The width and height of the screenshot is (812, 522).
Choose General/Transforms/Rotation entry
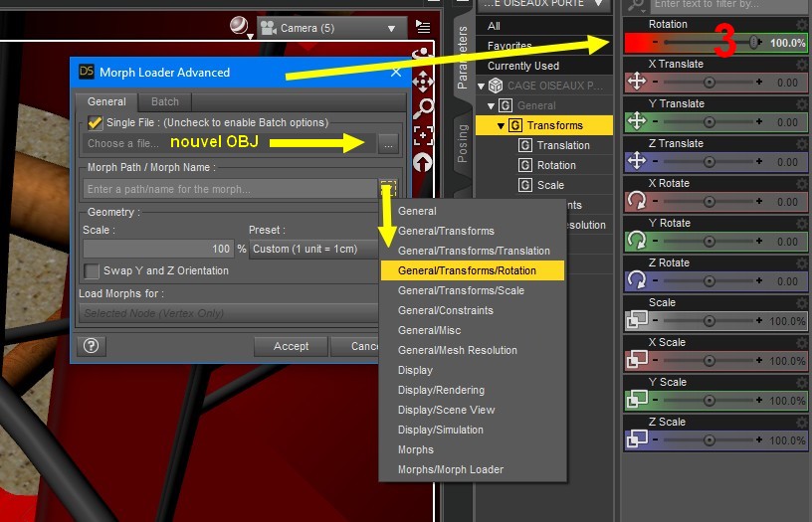pos(473,270)
